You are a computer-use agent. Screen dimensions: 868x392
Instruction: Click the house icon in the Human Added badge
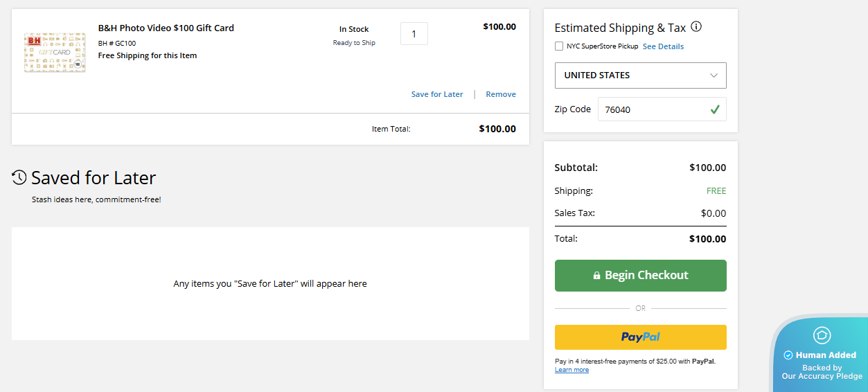click(x=822, y=336)
